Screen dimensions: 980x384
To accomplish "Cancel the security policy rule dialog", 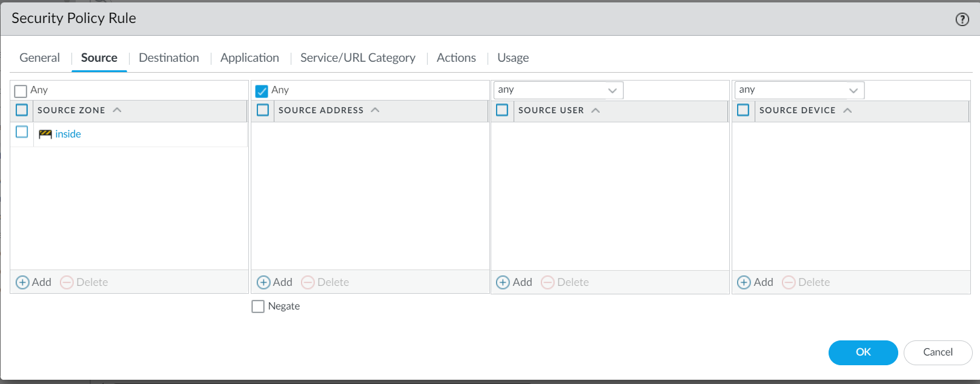I will pyautogui.click(x=937, y=353).
